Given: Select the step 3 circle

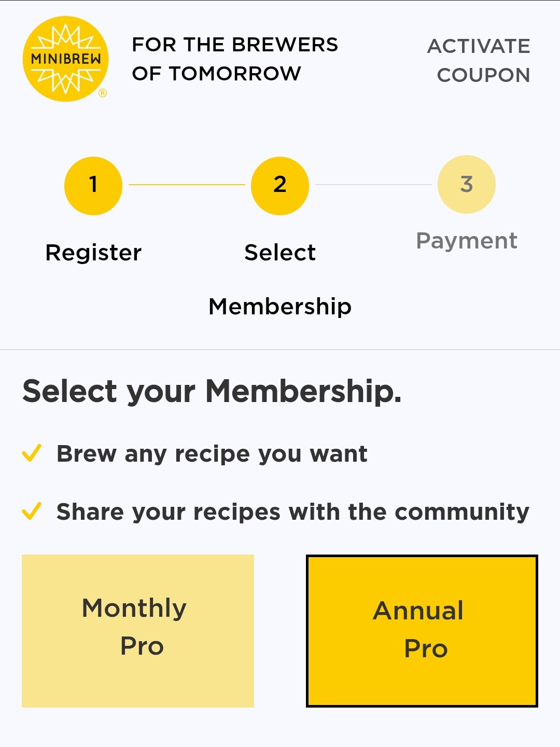Looking at the screenshot, I should click(x=467, y=184).
